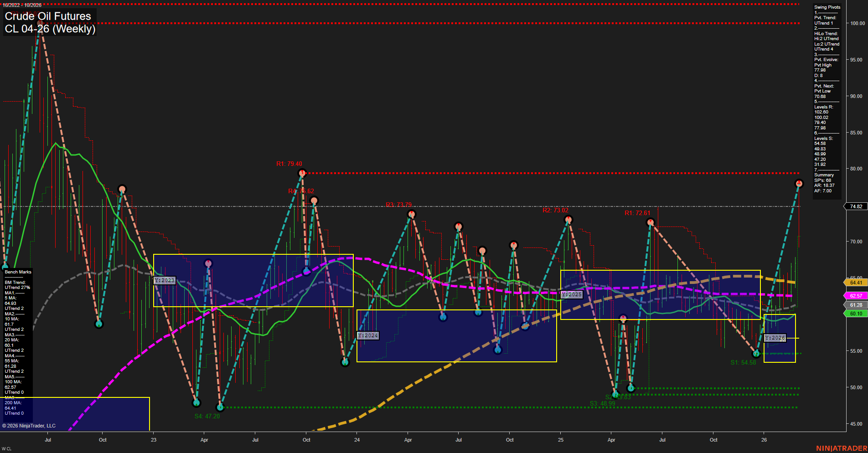The height and width of the screenshot is (453, 868).
Task: Select the pivot marker beside R4: 78.62
Action: coord(314,200)
